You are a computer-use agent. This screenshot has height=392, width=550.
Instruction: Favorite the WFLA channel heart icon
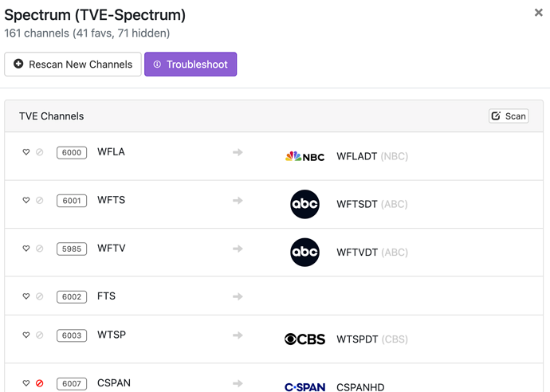(x=26, y=152)
